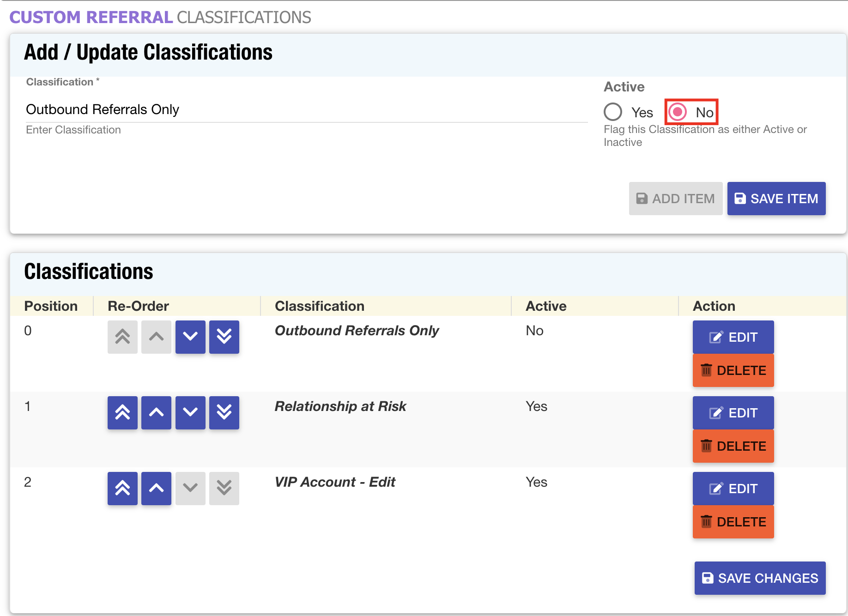Viewport: 848px width, 616px height.
Task: Move Relationship at Risk to bottom
Action: [224, 413]
